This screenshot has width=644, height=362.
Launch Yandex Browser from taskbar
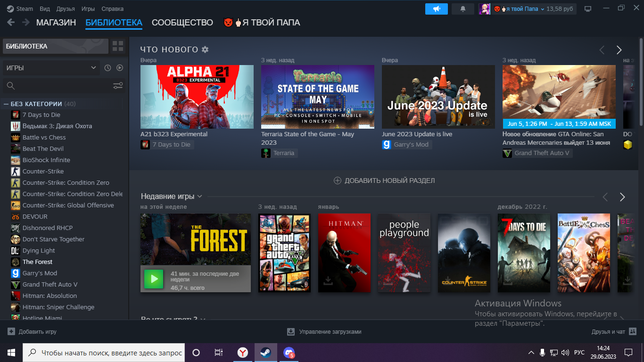pos(243,353)
